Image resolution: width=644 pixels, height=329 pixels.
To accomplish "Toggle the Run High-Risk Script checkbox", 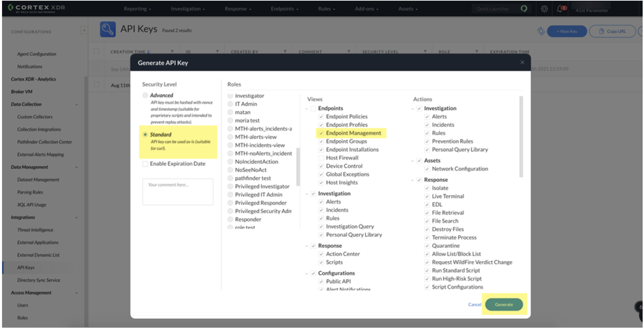I will pyautogui.click(x=427, y=279).
